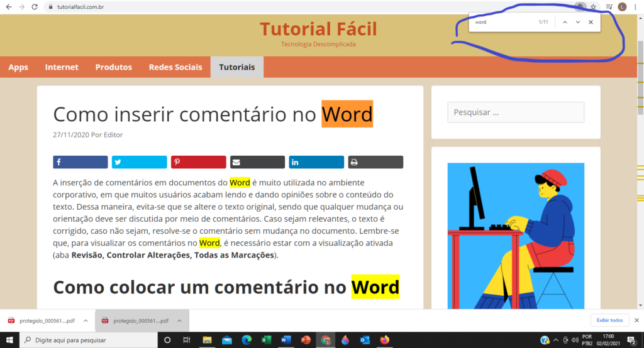Share article via email envelope button

point(257,162)
